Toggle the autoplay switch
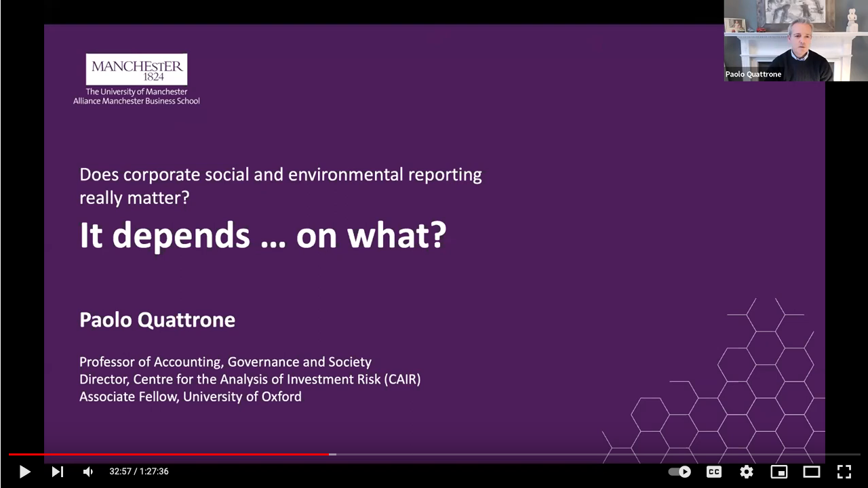 679,472
